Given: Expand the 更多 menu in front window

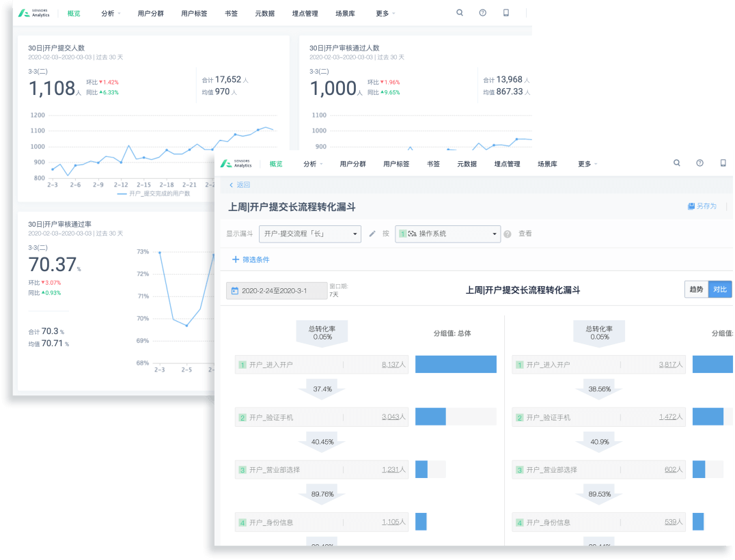Looking at the screenshot, I should point(587,164).
